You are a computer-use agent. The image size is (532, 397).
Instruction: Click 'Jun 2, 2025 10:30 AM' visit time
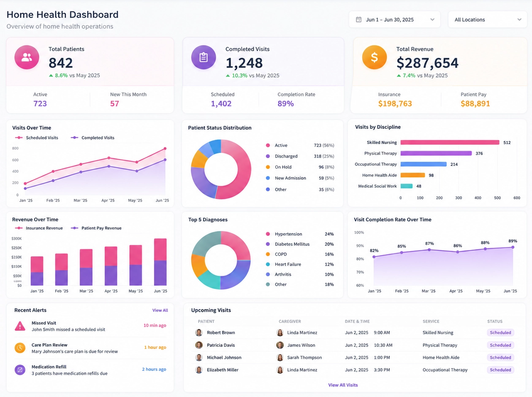click(369, 345)
